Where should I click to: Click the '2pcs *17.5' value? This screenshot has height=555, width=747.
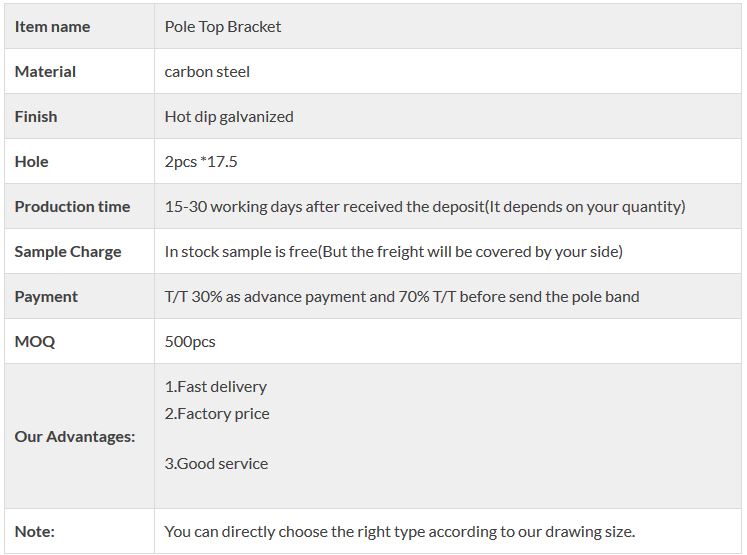point(201,162)
